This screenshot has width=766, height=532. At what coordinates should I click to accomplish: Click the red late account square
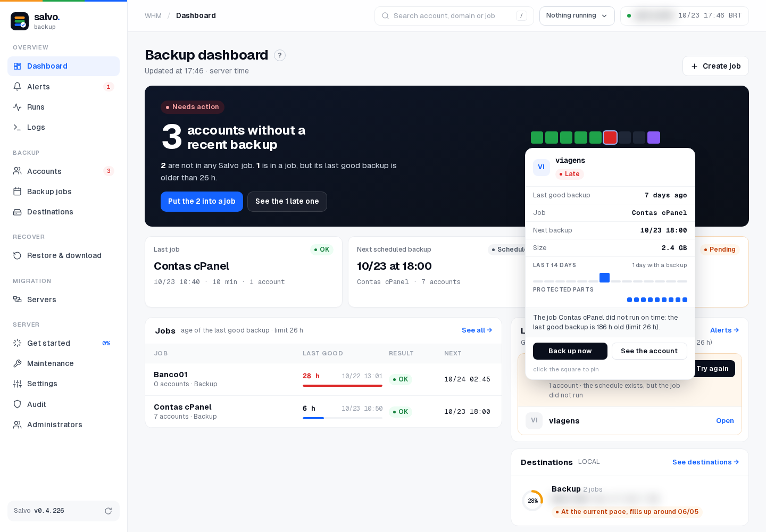click(610, 137)
